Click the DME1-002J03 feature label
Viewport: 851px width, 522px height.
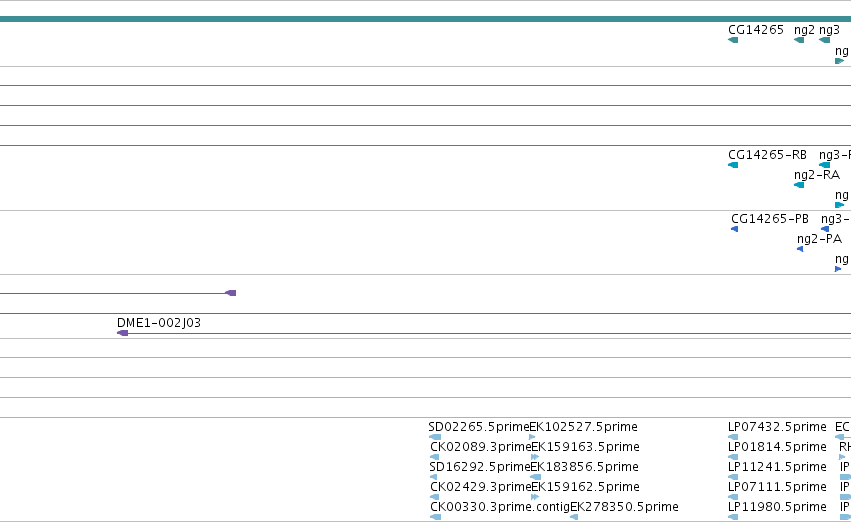159,323
